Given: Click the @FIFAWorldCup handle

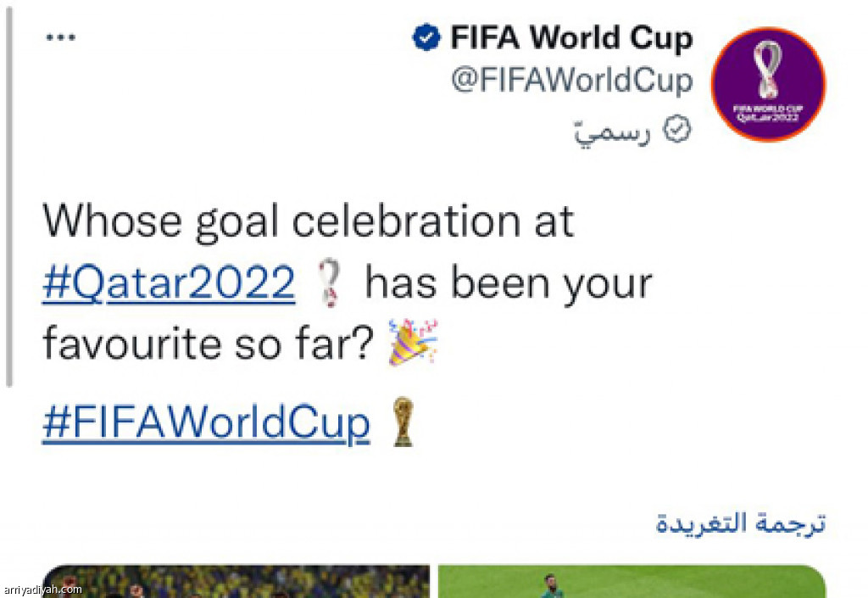Looking at the screenshot, I should (571, 81).
